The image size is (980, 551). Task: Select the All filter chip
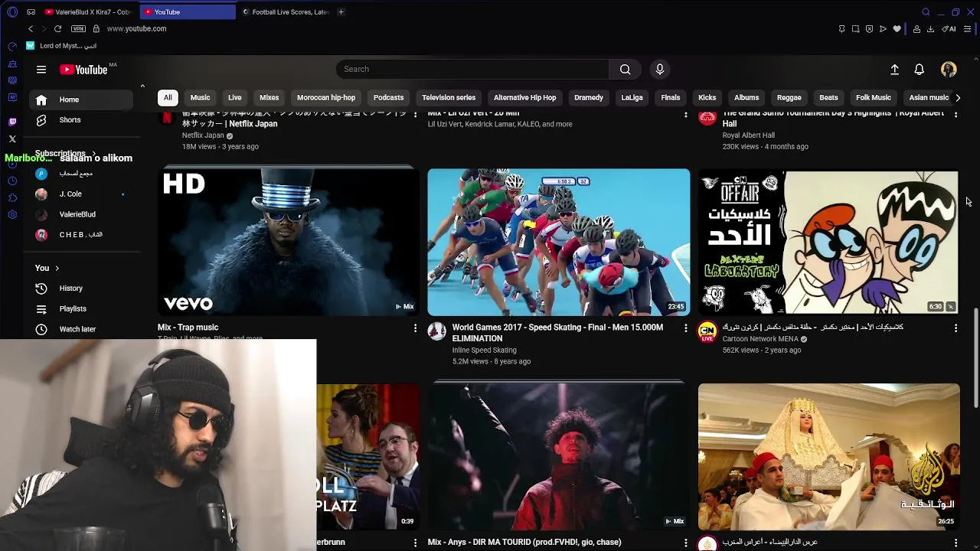point(168,98)
